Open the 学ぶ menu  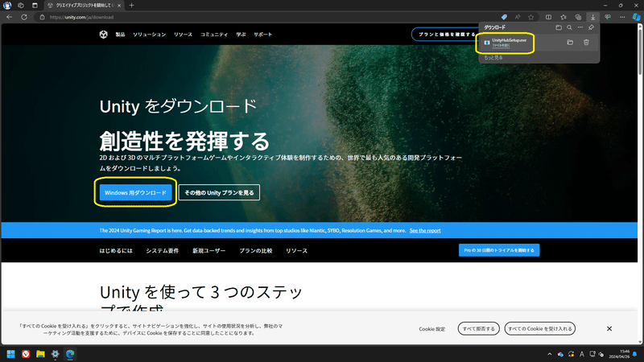point(241,35)
